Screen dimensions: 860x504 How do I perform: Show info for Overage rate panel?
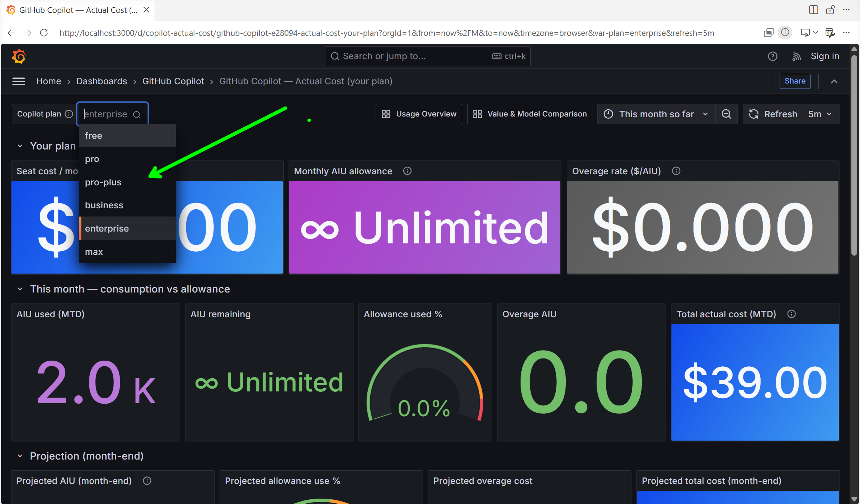[x=676, y=171]
